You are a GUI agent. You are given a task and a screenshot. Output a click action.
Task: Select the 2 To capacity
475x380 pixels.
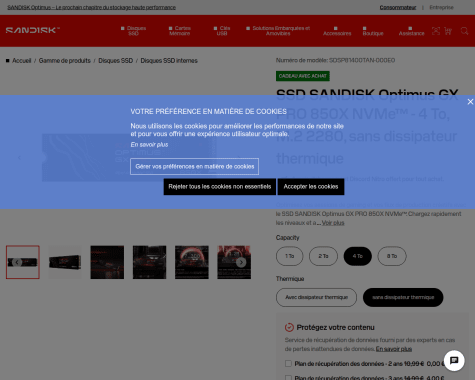coord(323,256)
